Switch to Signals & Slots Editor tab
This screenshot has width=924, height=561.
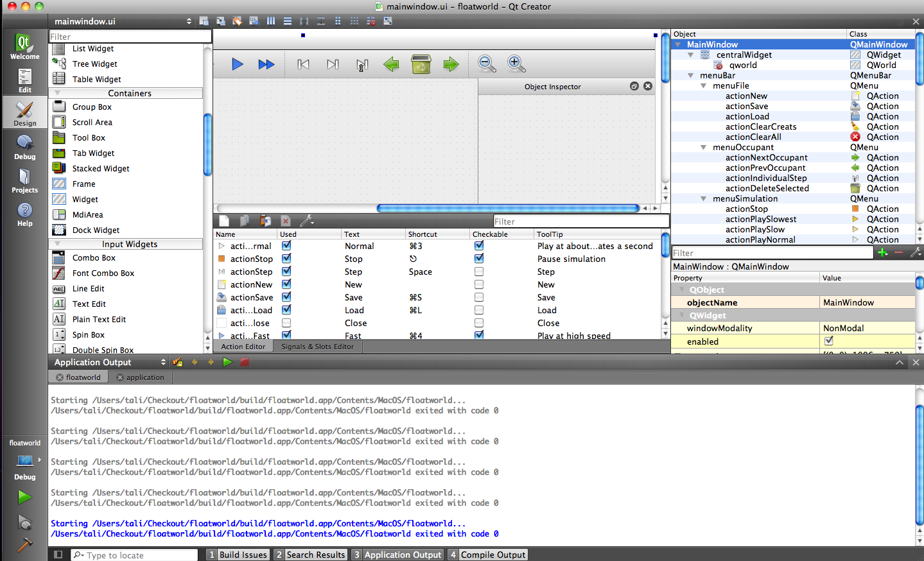318,347
